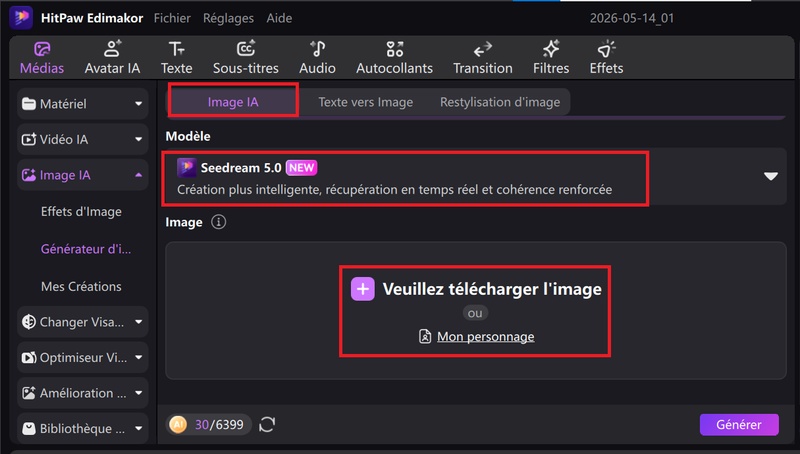Open the Aide menu
Image resolution: width=800 pixels, height=454 pixels.
point(279,18)
